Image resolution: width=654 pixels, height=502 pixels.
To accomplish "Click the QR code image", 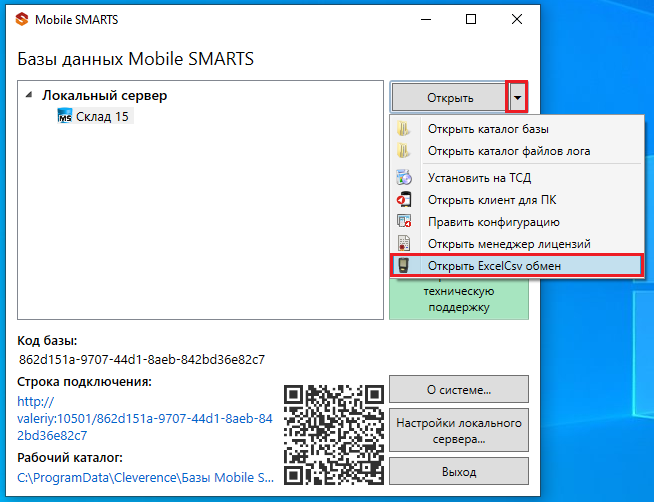I will pyautogui.click(x=334, y=434).
